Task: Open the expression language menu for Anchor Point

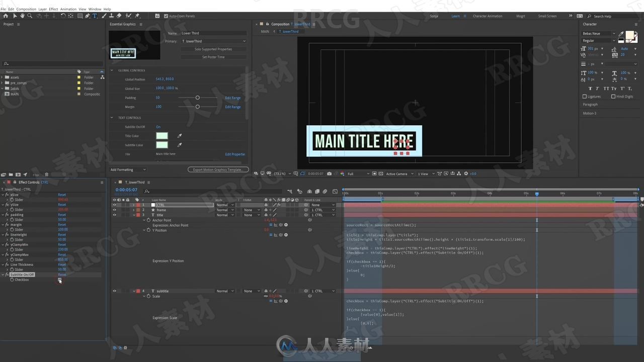Action: [286, 225]
